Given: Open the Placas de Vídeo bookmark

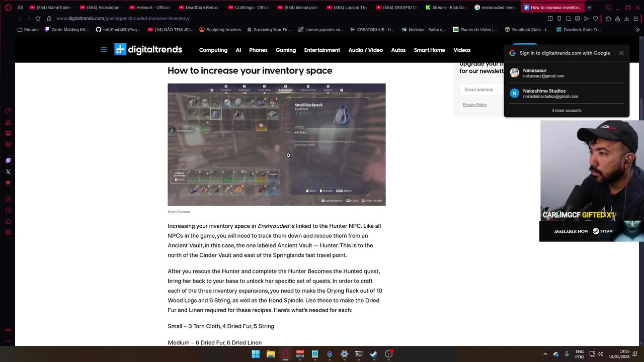Looking at the screenshot, I should pos(475,30).
